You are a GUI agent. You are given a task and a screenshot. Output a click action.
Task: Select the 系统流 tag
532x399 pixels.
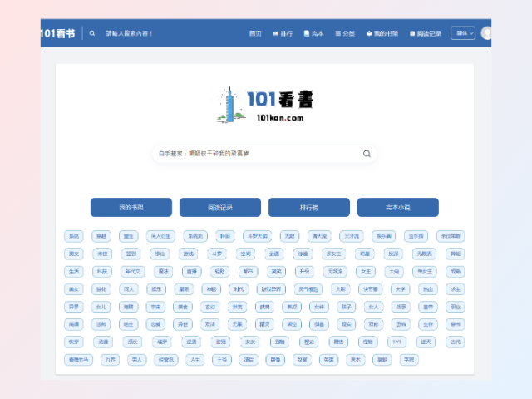[195, 236]
